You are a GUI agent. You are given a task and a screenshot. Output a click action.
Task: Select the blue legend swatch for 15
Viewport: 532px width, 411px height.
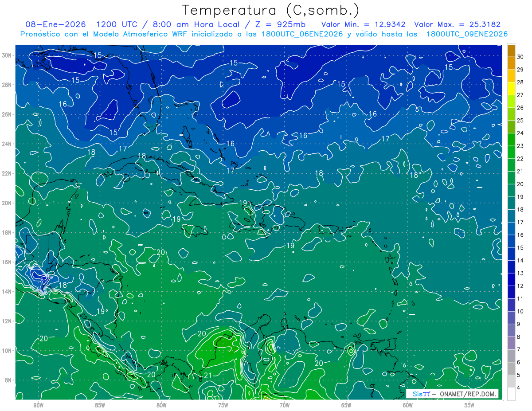point(511,242)
